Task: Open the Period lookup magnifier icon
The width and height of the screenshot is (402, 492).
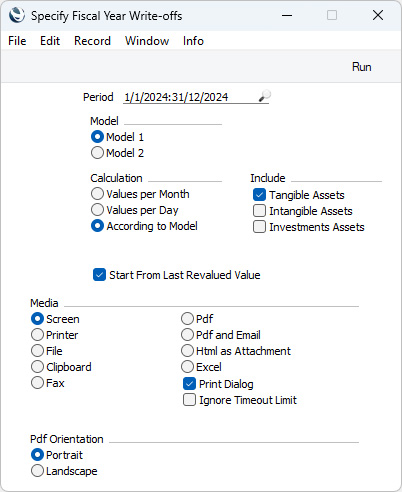Action: (265, 96)
